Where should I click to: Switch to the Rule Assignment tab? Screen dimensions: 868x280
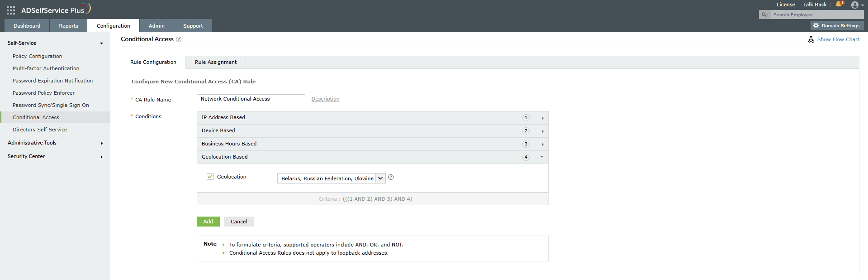216,63
